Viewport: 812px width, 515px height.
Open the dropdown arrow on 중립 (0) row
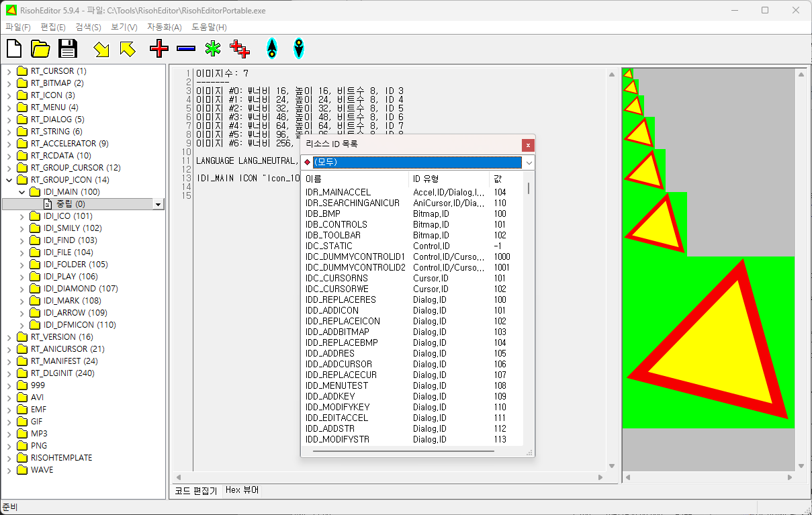pyautogui.click(x=158, y=204)
